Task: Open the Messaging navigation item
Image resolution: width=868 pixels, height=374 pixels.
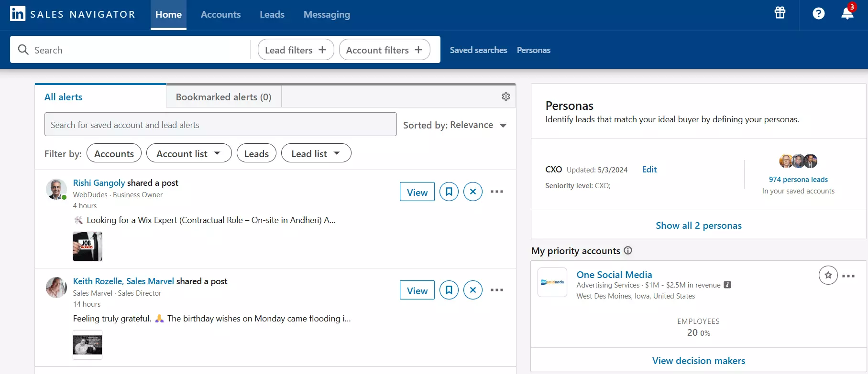Action: tap(327, 14)
